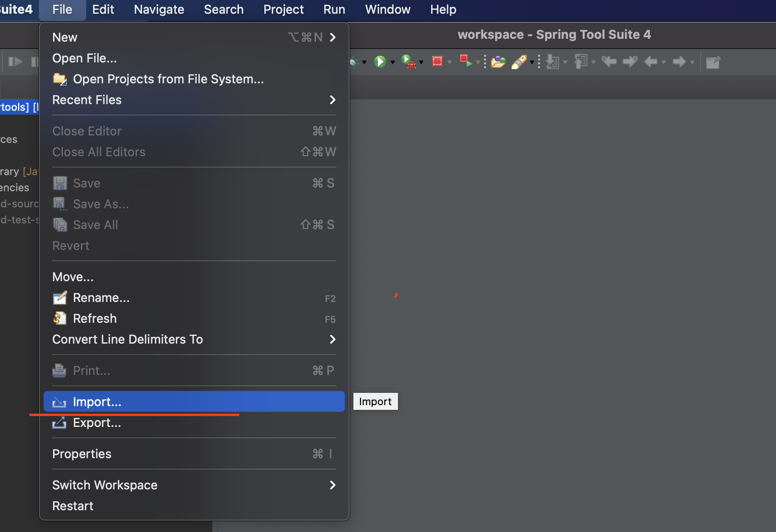Open the dropdown arrow beside the Relaunch icon
The height and width of the screenshot is (532, 776).
pyautogui.click(x=478, y=62)
